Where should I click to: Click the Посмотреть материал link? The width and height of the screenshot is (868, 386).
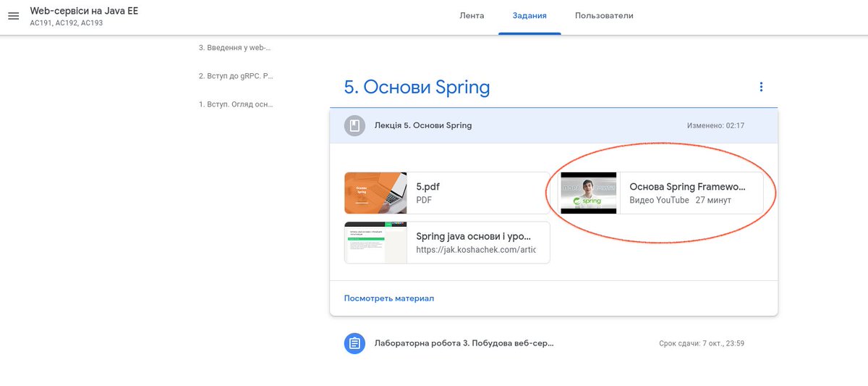pyautogui.click(x=389, y=298)
